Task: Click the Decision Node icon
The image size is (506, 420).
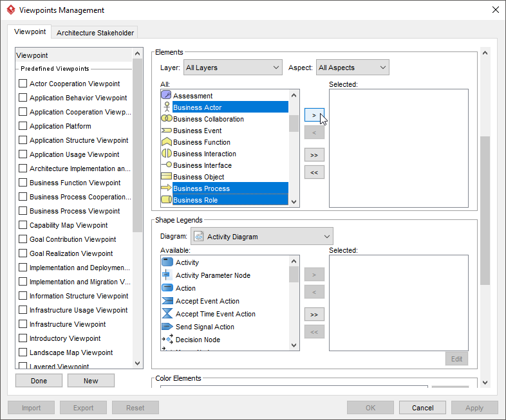Action: [167, 339]
